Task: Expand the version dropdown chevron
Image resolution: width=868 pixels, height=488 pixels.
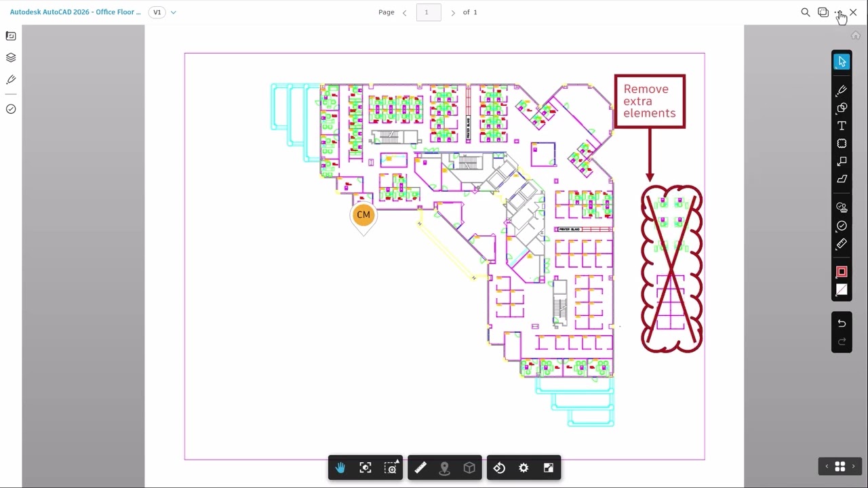Action: click(174, 12)
